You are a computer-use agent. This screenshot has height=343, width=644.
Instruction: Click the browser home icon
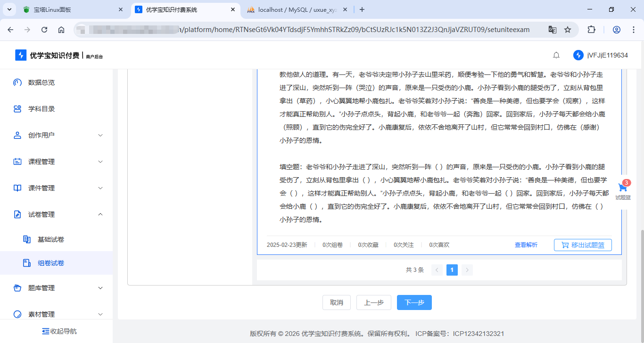coord(61,29)
